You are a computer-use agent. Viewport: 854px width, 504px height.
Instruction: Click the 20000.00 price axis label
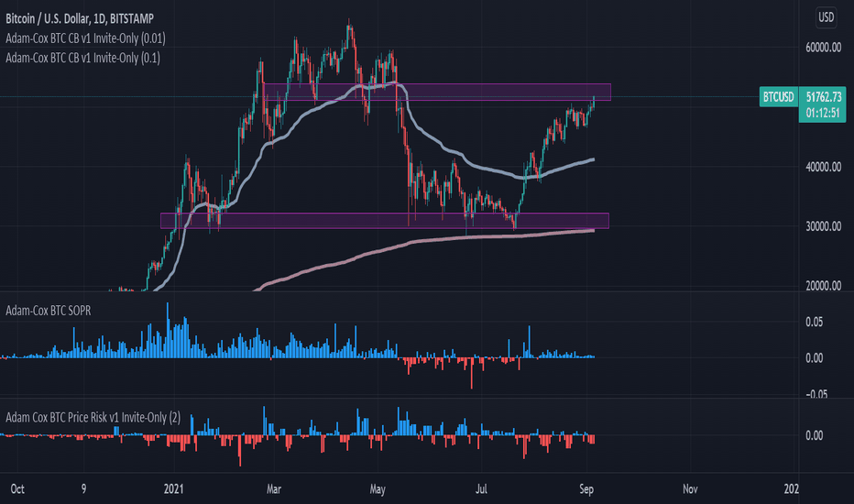824,286
